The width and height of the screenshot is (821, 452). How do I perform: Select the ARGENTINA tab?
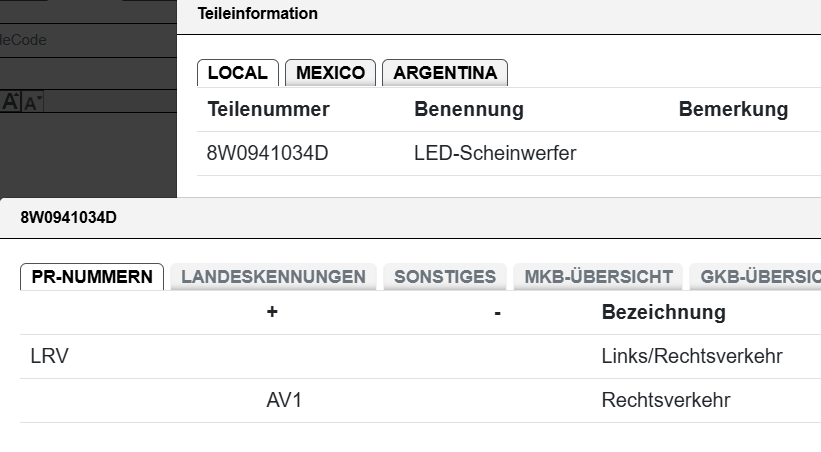(445, 73)
